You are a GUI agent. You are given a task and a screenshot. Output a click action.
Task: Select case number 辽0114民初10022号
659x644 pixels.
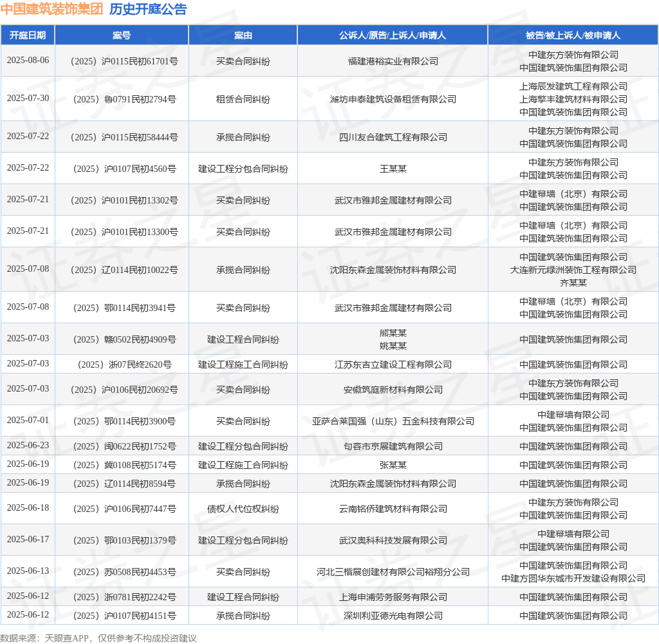pos(124,270)
